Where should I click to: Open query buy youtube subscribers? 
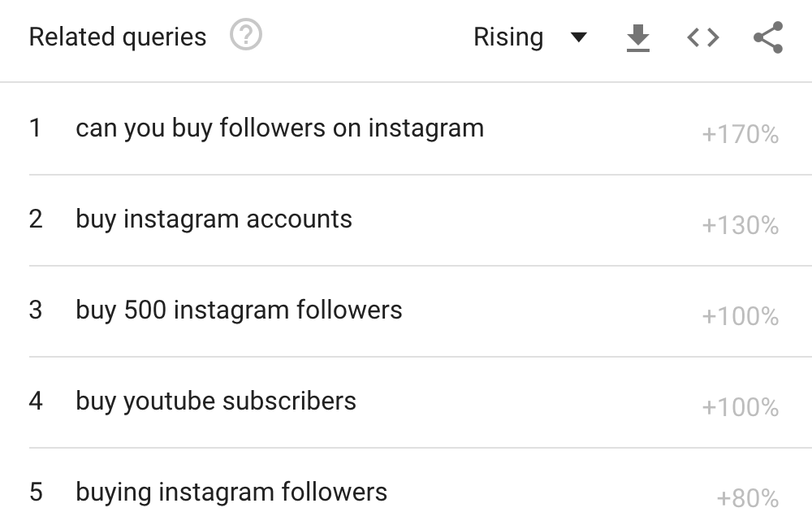pos(216,401)
